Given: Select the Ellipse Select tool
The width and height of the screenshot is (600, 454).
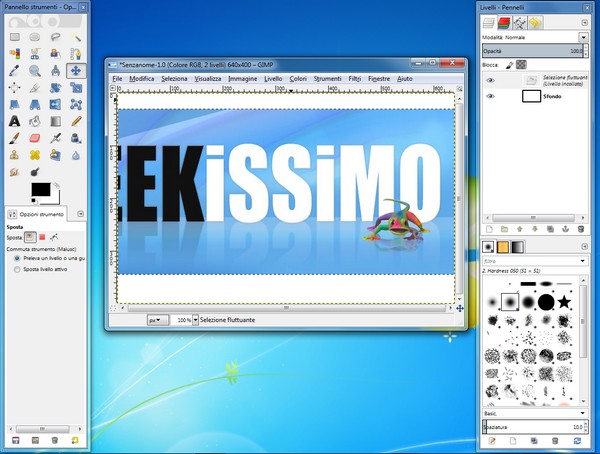Looking at the screenshot, I should click(35, 37).
